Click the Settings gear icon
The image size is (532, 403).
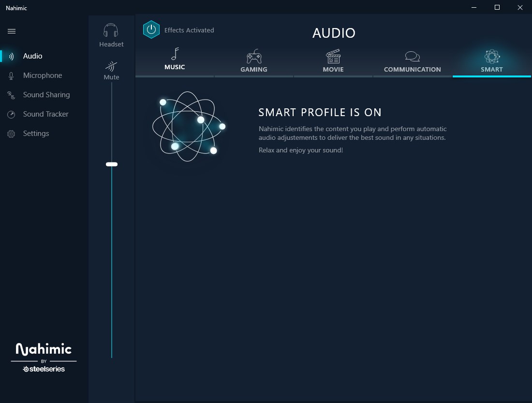(10, 133)
